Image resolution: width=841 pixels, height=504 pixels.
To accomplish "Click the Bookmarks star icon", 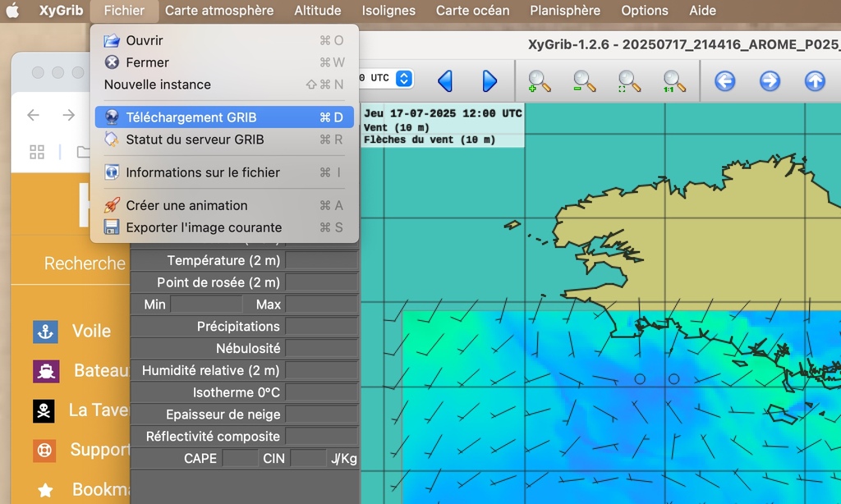I will point(45,489).
